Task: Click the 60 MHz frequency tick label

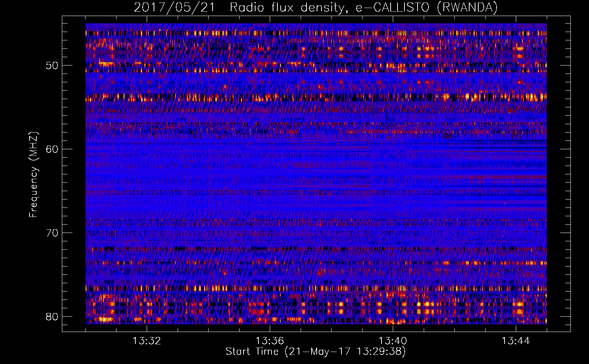Action: (x=52, y=149)
